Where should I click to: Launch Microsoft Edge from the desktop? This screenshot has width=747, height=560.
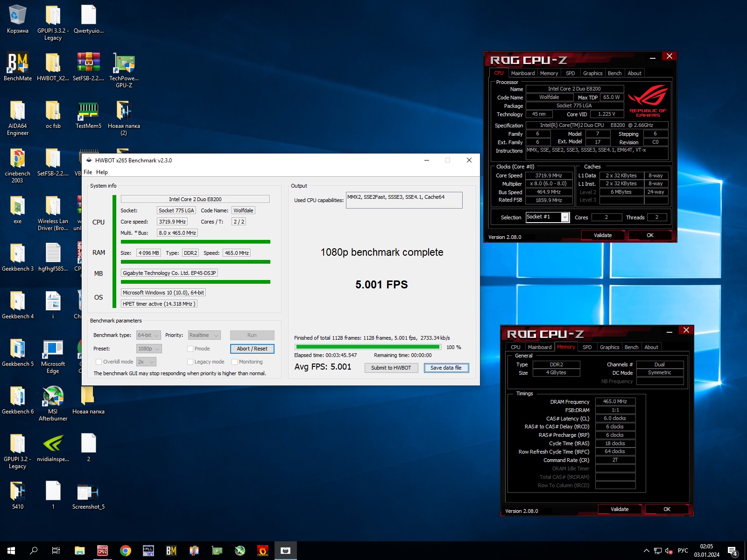(x=53, y=356)
